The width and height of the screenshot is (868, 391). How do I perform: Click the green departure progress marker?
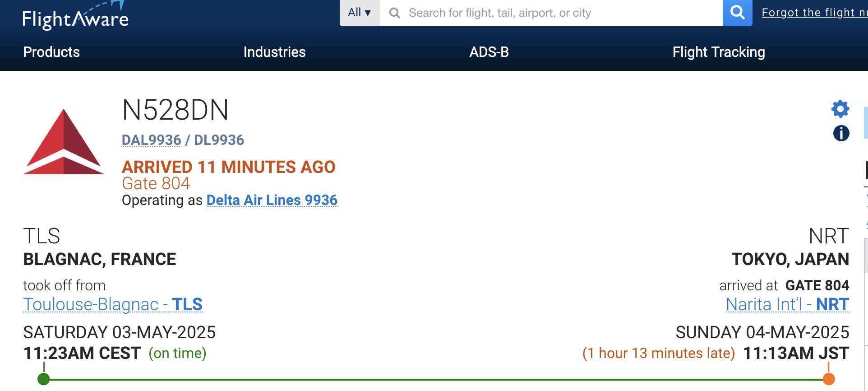(44, 379)
